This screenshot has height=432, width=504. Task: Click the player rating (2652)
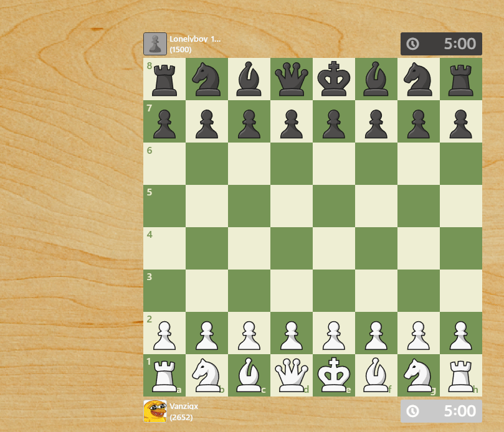[181, 418]
